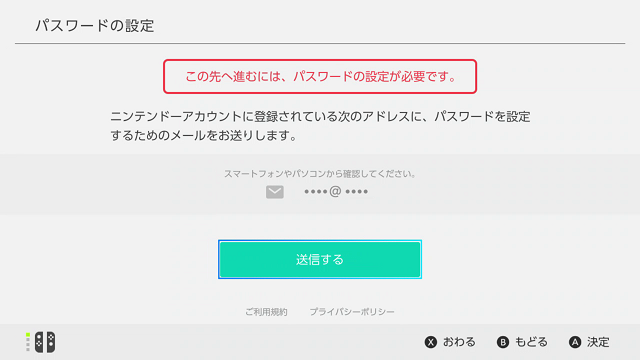Click the X button icon
The width and height of the screenshot is (640, 360).
point(431,342)
